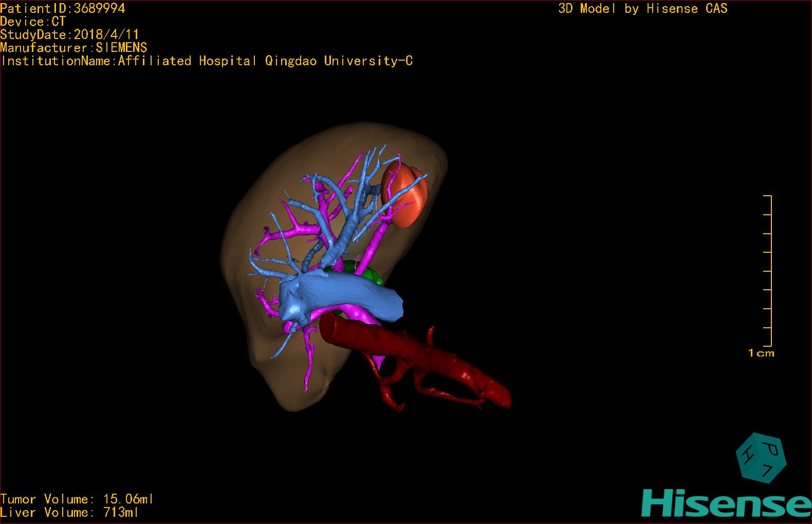This screenshot has width=812, height=524.
Task: Click the teal orientation cube
Action: pos(761,458)
